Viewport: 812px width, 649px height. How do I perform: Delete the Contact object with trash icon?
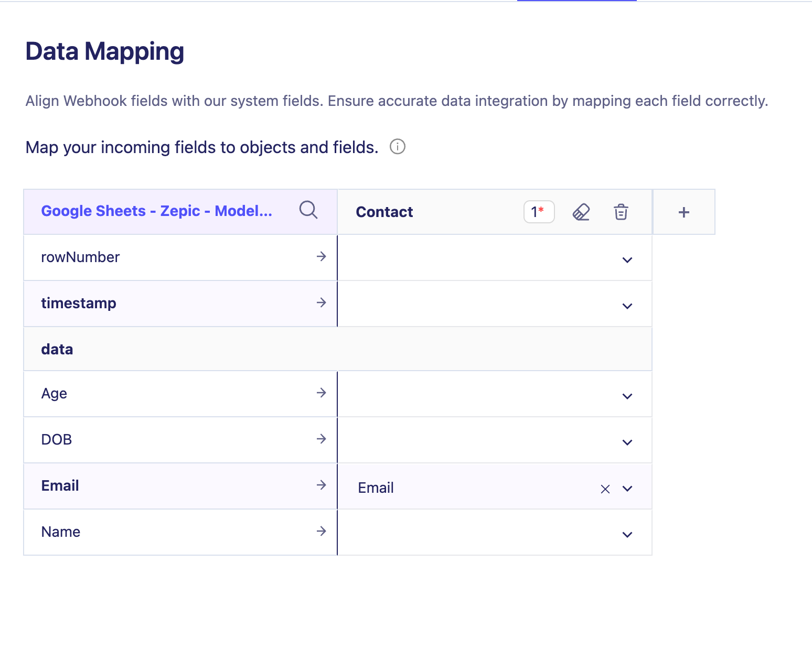[x=621, y=212]
